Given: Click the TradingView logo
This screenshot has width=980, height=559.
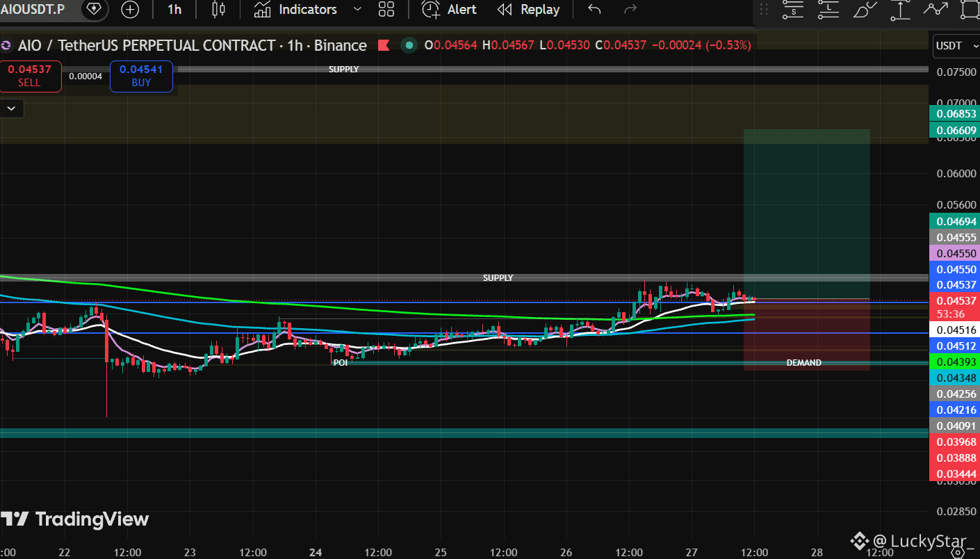Looking at the screenshot, I should coord(74,519).
